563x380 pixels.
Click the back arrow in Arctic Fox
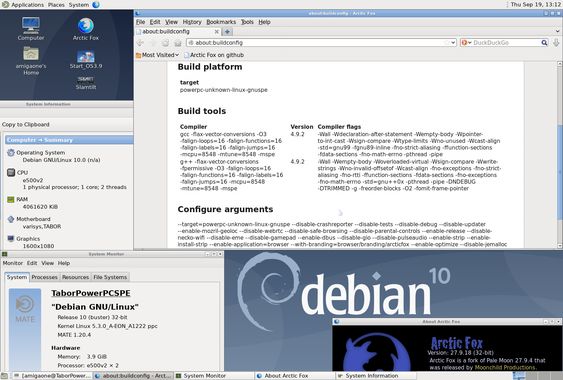[x=140, y=43]
